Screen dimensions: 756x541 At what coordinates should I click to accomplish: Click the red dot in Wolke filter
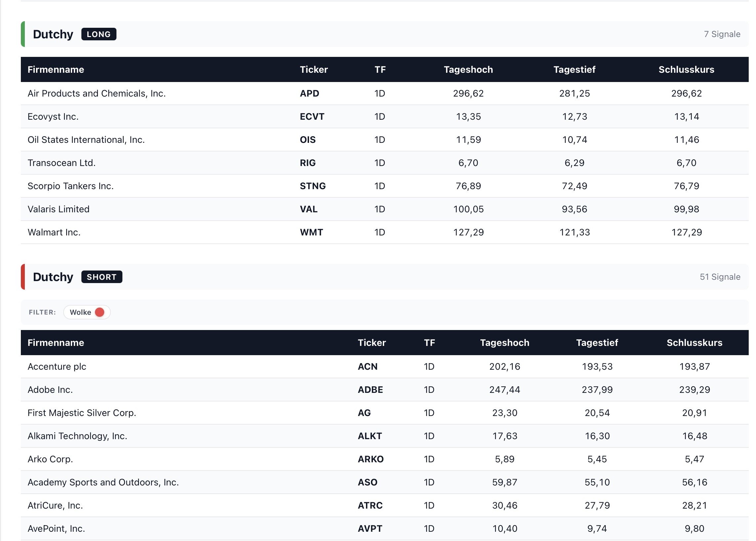pos(99,312)
